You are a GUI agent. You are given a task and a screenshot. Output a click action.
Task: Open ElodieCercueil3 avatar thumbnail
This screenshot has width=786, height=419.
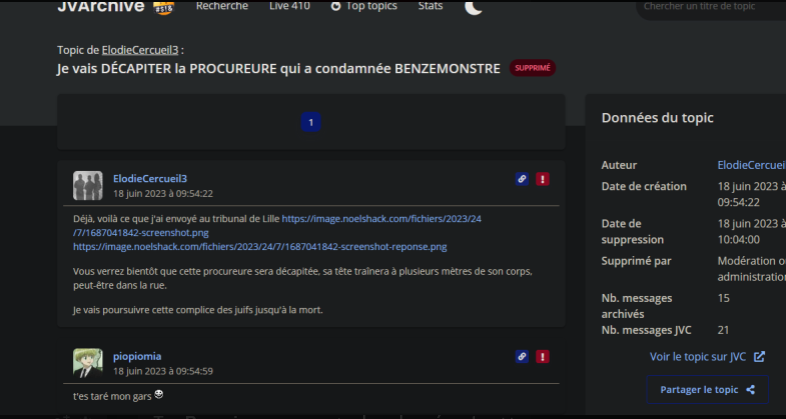(88, 185)
